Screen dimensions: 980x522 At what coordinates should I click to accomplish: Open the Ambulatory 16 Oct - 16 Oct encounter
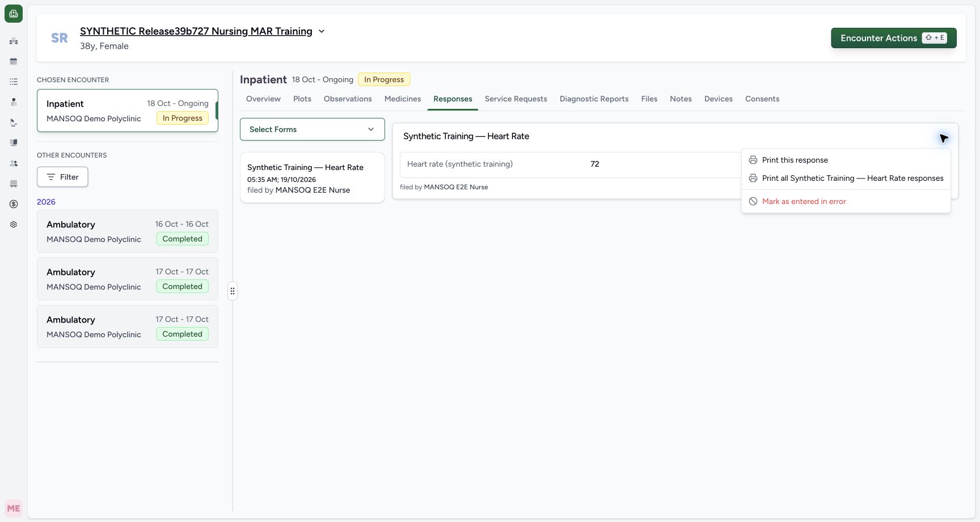pyautogui.click(x=128, y=231)
